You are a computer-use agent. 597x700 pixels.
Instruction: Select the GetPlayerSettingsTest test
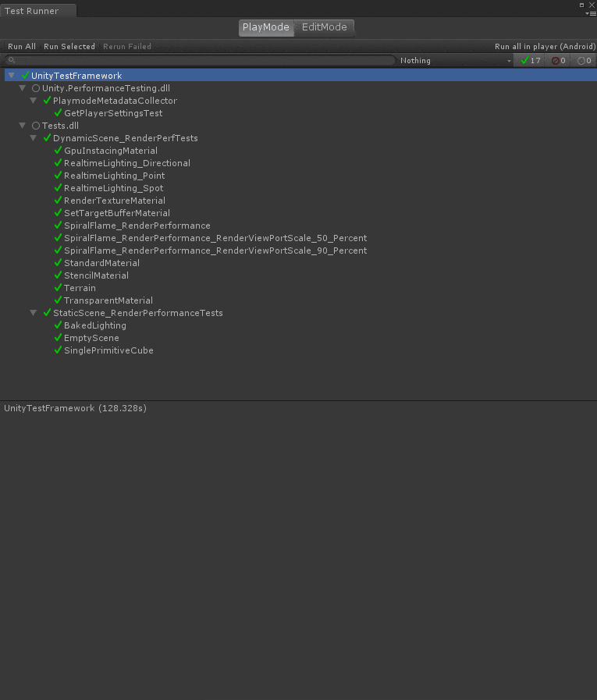113,113
